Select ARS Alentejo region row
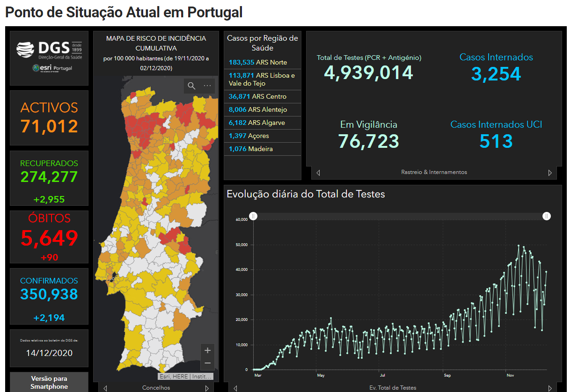This screenshot has width=571, height=392. 262,109
